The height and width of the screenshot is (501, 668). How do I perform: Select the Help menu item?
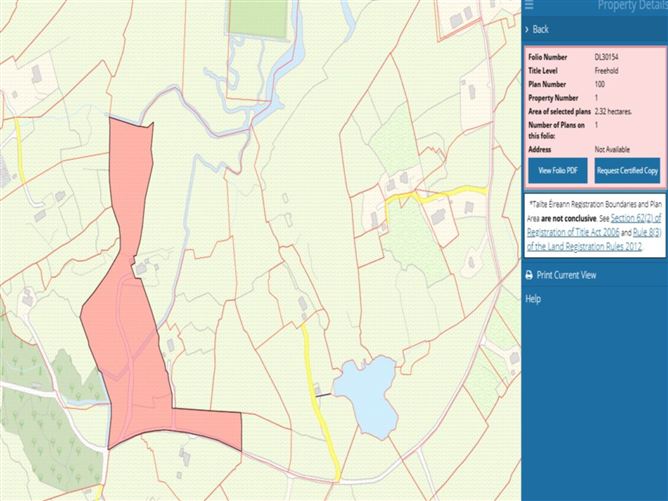[x=533, y=299]
